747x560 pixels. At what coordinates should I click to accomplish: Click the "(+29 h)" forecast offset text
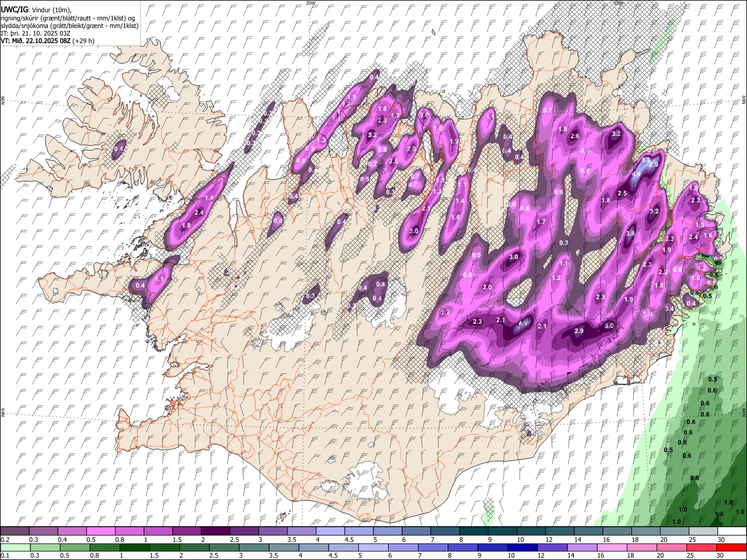point(83,41)
